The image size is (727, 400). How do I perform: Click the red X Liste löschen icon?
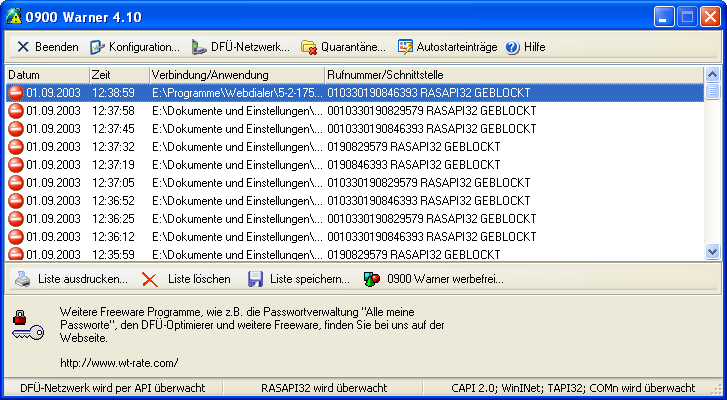tap(150, 279)
